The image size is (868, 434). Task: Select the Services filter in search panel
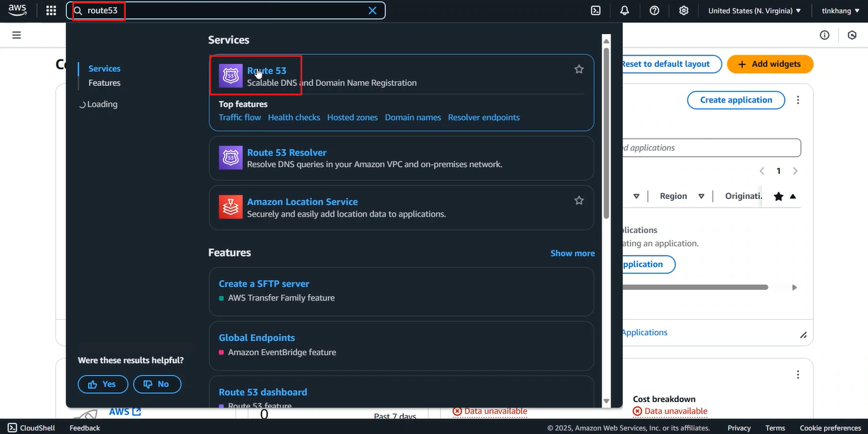pos(105,69)
